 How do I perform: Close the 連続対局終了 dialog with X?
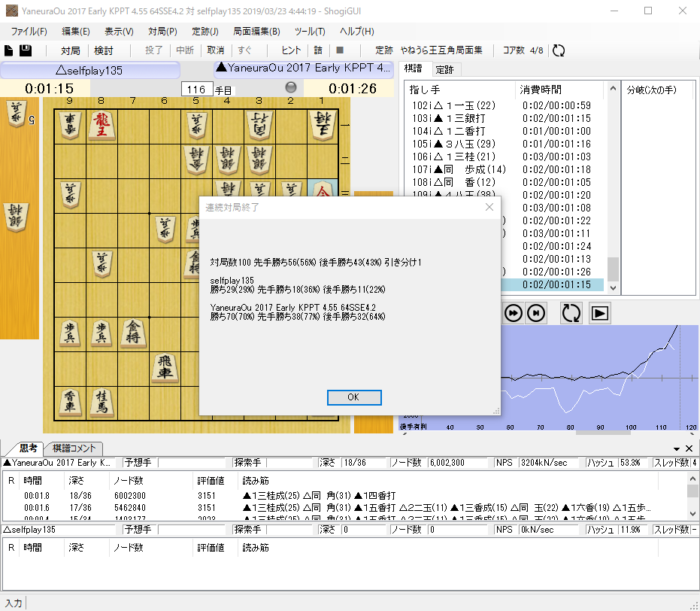point(489,207)
